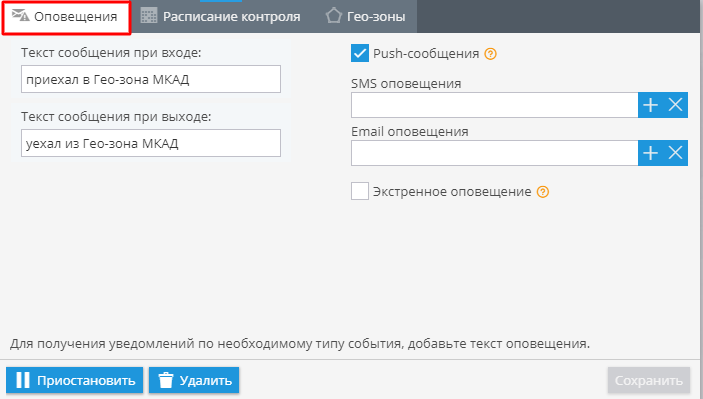The height and width of the screenshot is (399, 703).
Task: Focus the Email оповещения input field
Action: 495,153
